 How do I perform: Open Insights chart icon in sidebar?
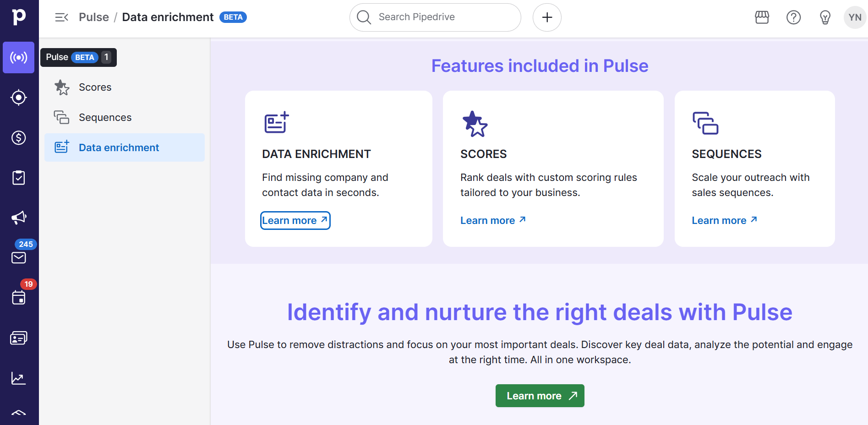(x=19, y=378)
